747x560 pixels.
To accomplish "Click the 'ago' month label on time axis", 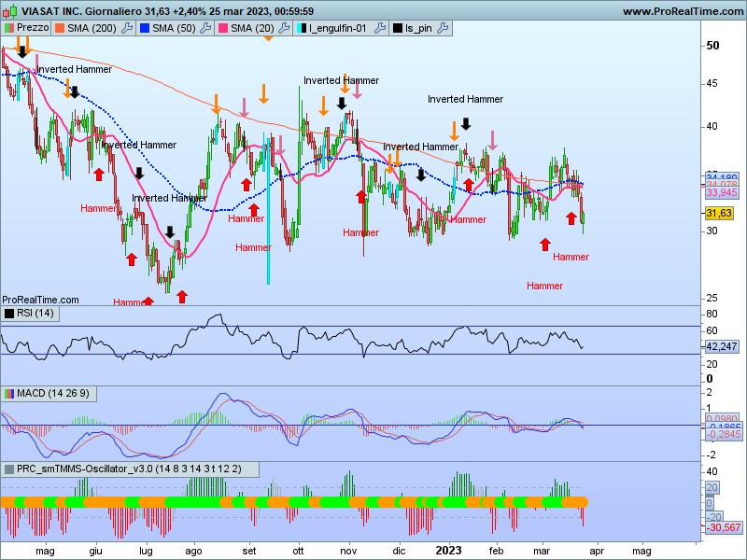I will 193,551.
